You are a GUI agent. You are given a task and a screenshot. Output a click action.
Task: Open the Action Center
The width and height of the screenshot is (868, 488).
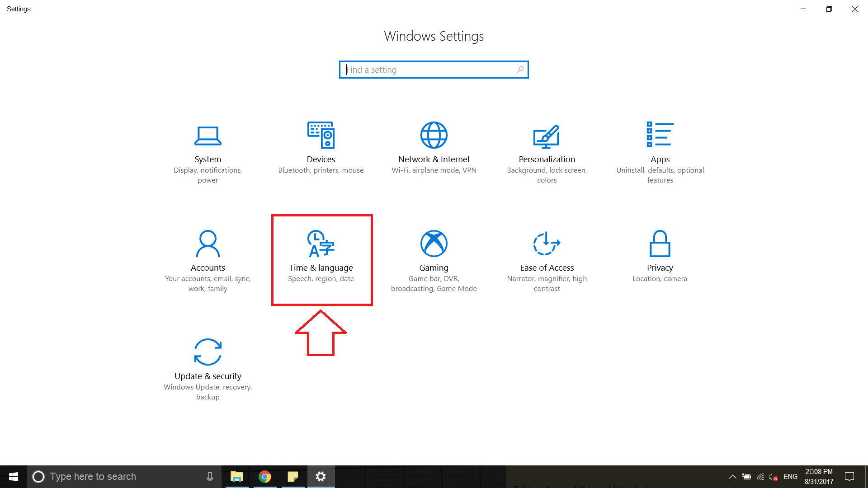click(849, 476)
